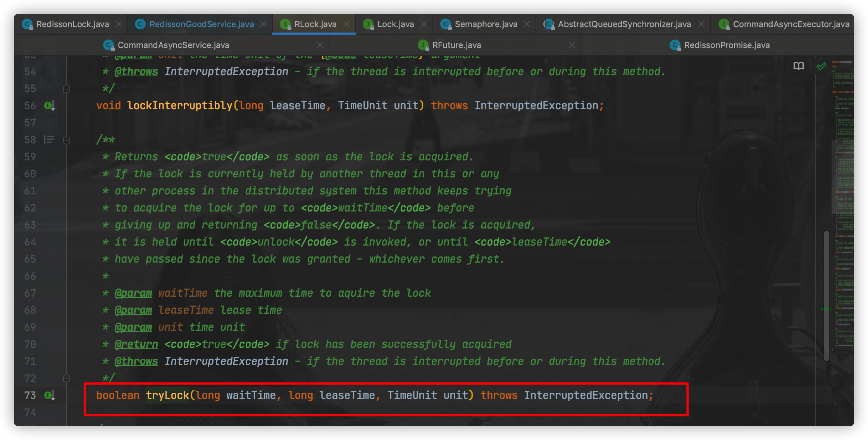Click the CommandAsyncExecutor.java interface icon
Screen dimensions: 868x440
click(723, 24)
